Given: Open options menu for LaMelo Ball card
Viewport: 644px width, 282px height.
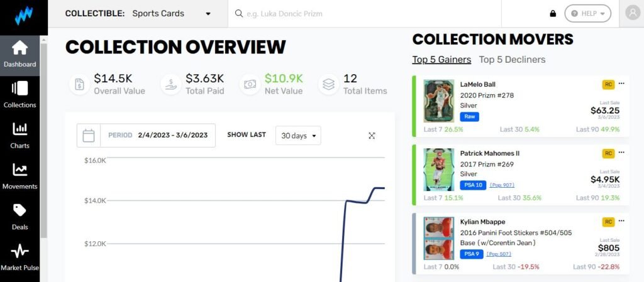Looking at the screenshot, I should click(x=621, y=84).
